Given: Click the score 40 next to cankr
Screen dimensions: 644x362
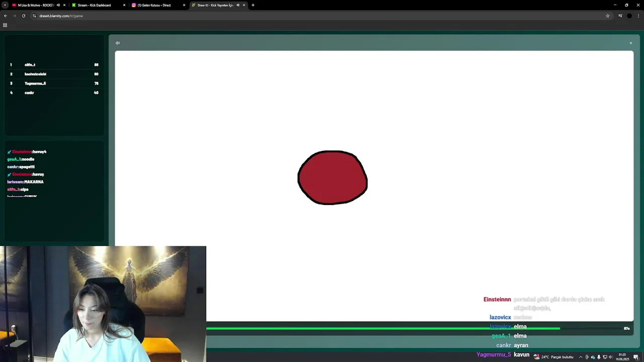Looking at the screenshot, I should (96, 93).
